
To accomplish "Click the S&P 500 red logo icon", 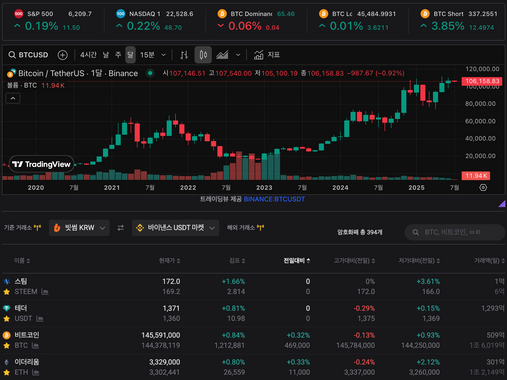I will coord(19,14).
